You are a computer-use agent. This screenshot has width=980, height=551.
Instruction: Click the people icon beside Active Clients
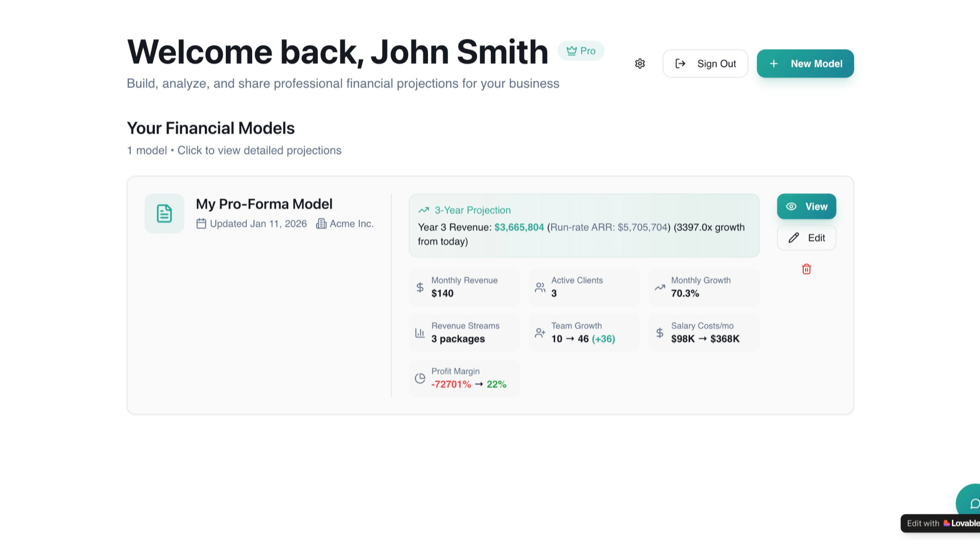(540, 287)
